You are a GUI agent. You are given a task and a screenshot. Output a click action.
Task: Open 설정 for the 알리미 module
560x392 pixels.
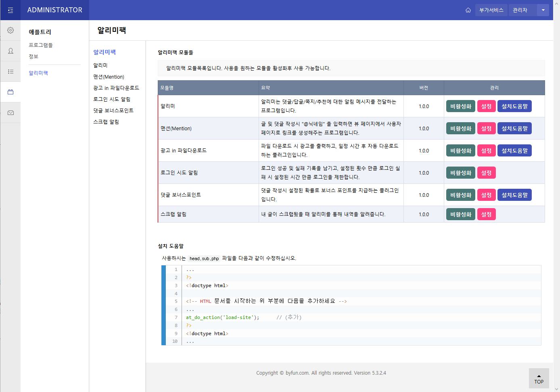pyautogui.click(x=486, y=106)
